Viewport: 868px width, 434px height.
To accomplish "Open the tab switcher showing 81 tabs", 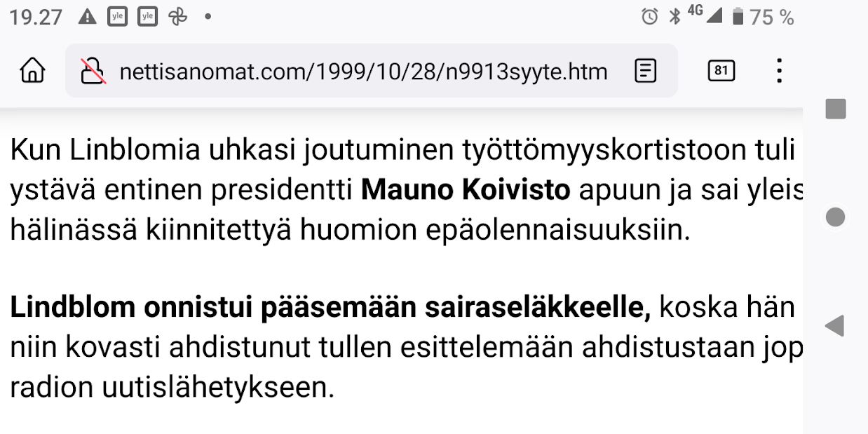I will pos(721,71).
